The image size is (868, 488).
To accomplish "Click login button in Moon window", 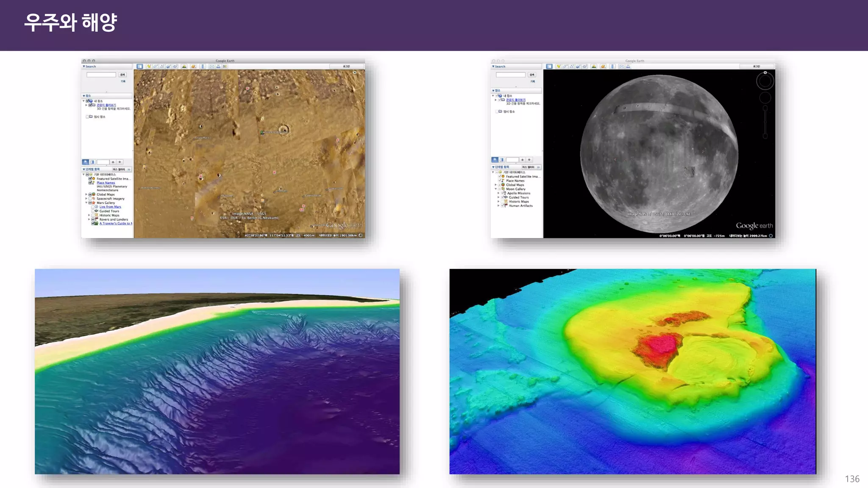I will 756,67.
